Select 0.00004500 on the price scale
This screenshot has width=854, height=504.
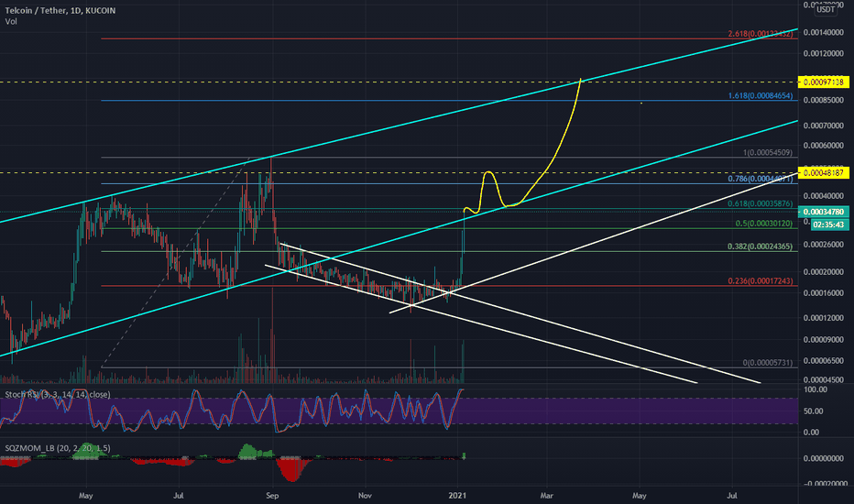824,379
